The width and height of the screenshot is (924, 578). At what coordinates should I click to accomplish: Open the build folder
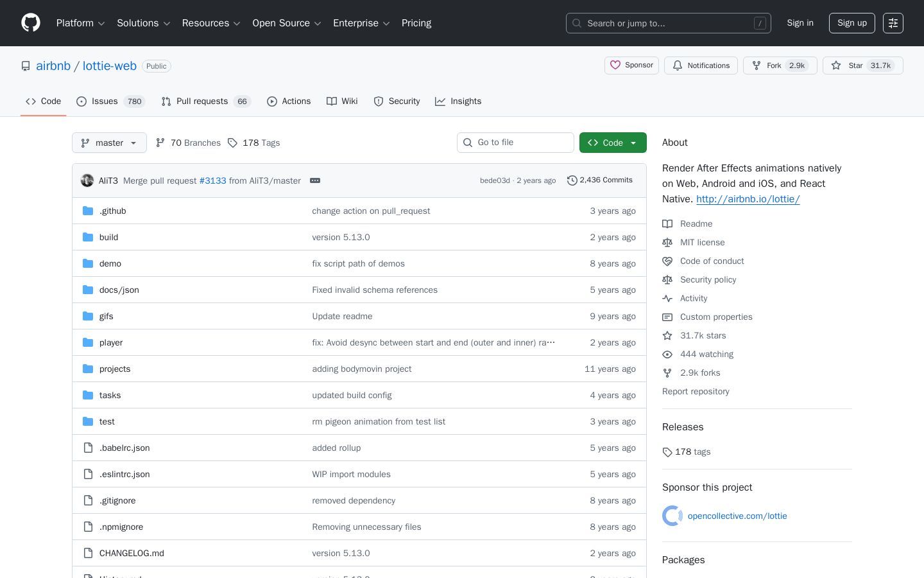click(108, 237)
